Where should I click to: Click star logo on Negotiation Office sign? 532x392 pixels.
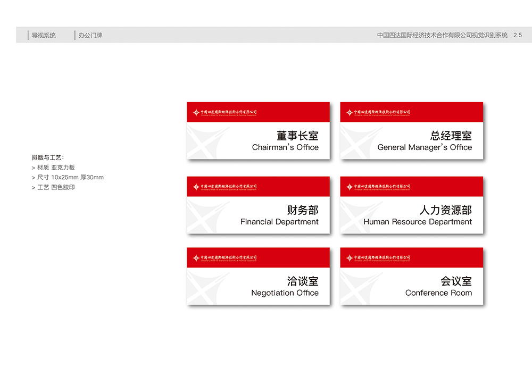[x=196, y=258]
